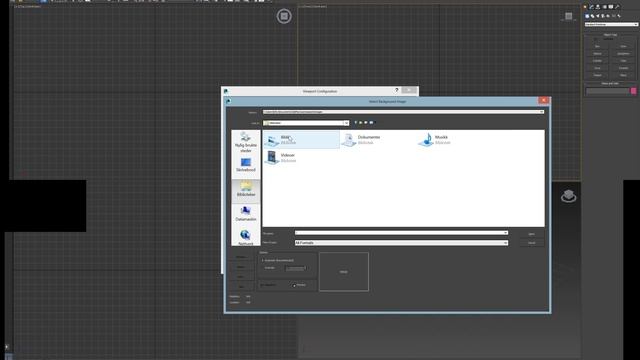Go to Nettverk in places bar

coord(246,238)
